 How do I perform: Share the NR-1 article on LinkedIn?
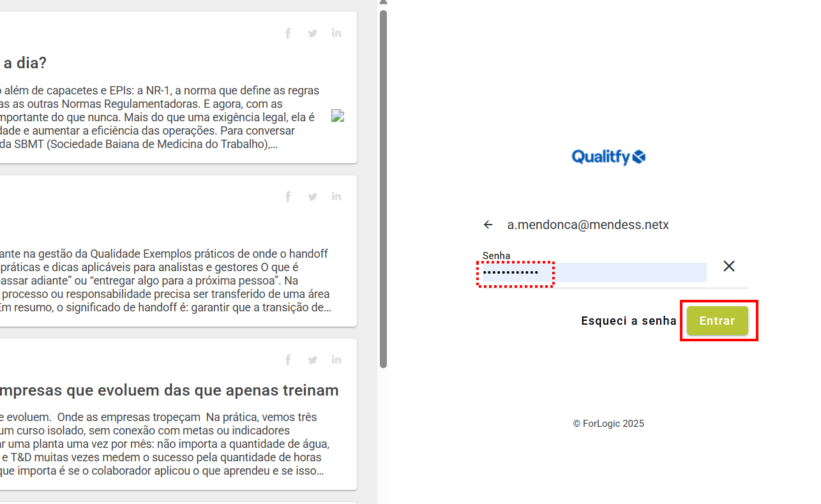(x=336, y=33)
